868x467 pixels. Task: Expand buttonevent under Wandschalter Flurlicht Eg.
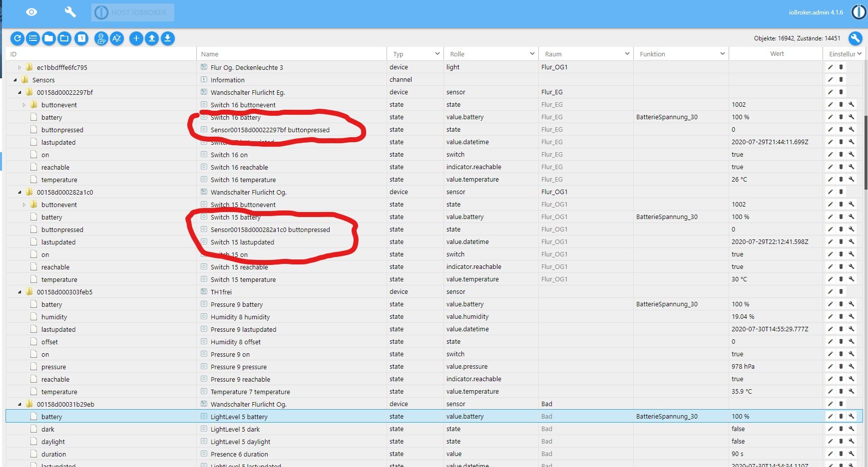24,105
